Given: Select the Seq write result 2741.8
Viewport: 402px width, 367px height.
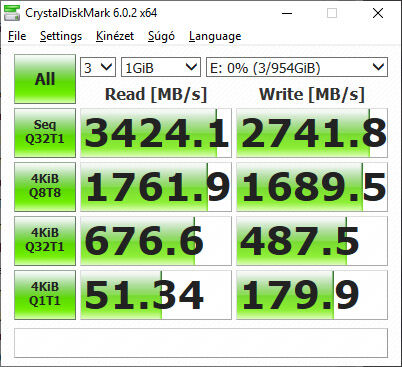Looking at the screenshot, I should pyautogui.click(x=312, y=133).
